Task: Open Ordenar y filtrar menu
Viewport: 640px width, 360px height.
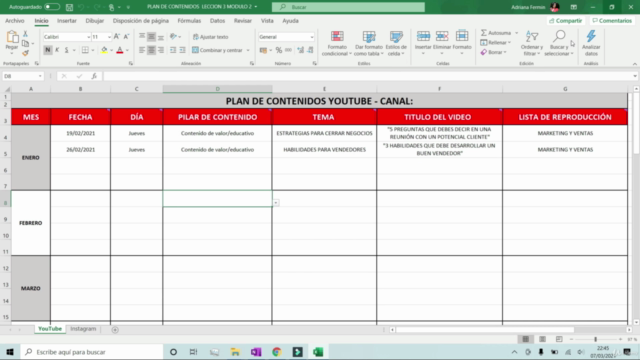Action: pos(532,43)
